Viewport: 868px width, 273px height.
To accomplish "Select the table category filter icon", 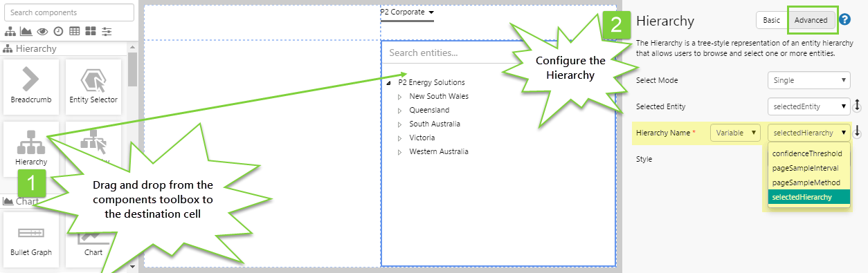I will click(74, 31).
